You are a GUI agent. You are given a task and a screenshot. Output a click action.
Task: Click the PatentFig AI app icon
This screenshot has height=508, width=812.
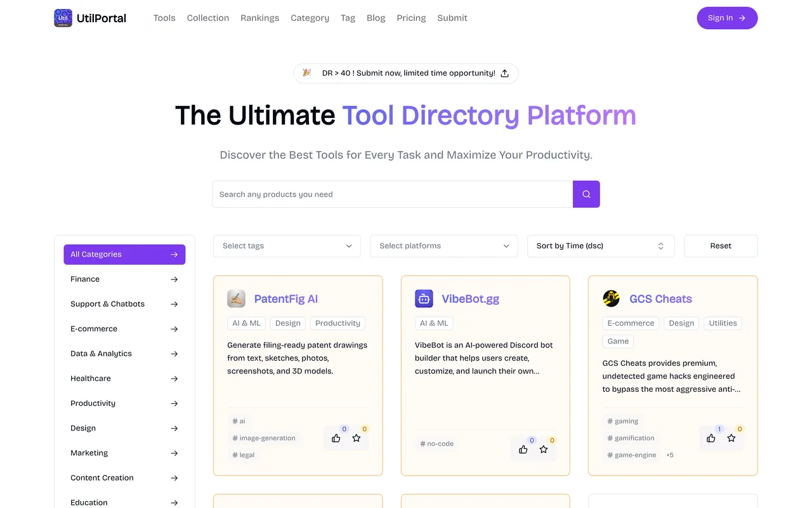(x=236, y=298)
